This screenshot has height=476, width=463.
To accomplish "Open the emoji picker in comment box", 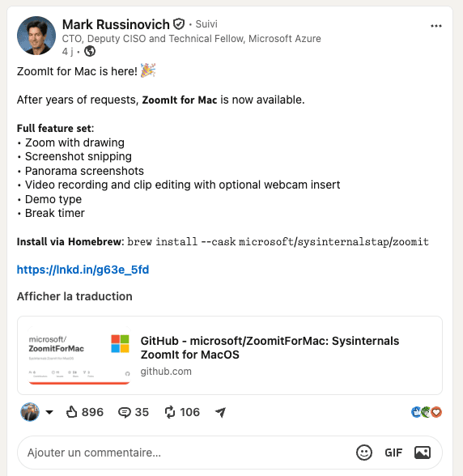I will click(363, 453).
